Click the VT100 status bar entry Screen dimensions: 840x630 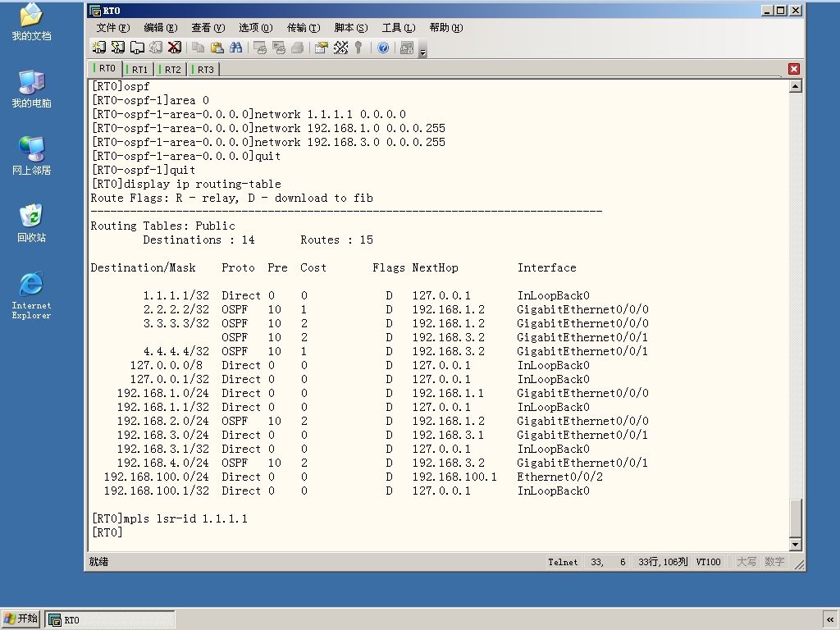[708, 562]
